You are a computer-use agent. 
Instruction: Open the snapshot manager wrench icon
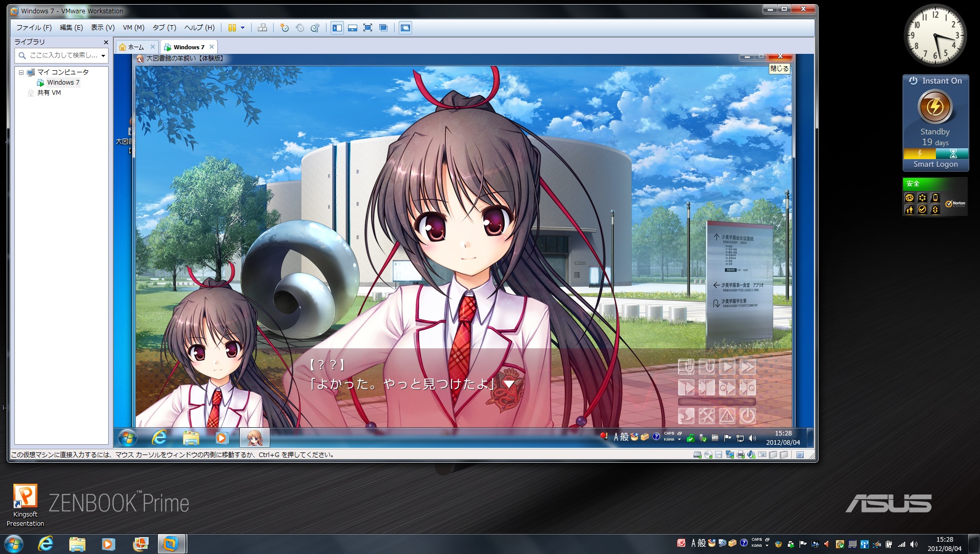point(315,28)
